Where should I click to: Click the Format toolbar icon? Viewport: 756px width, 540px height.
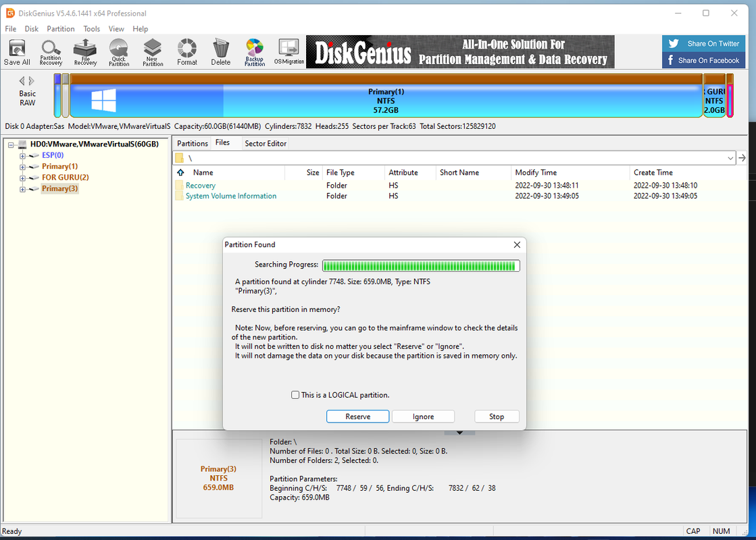coord(187,52)
